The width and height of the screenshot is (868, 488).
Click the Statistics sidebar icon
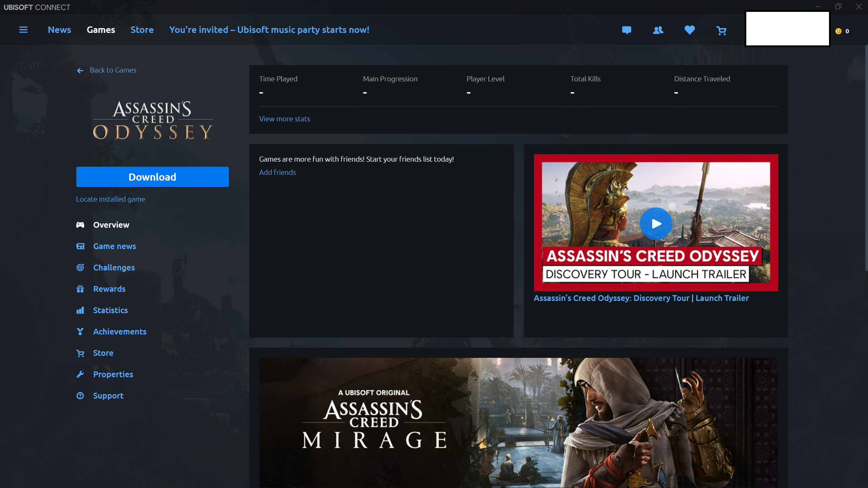click(80, 310)
